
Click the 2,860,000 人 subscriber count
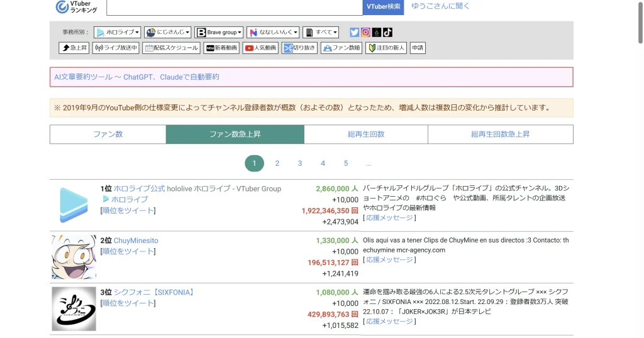(x=337, y=188)
